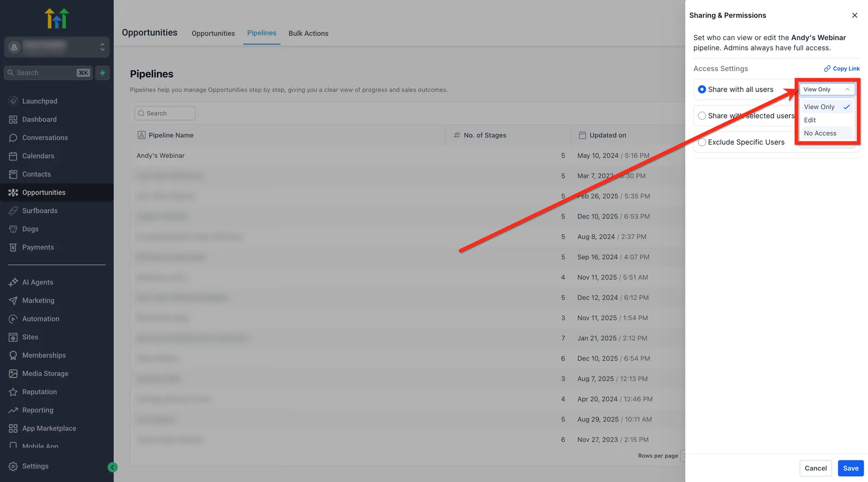The height and width of the screenshot is (482, 868).
Task: Collapse the View Only permission dropdown
Action: coord(827,89)
